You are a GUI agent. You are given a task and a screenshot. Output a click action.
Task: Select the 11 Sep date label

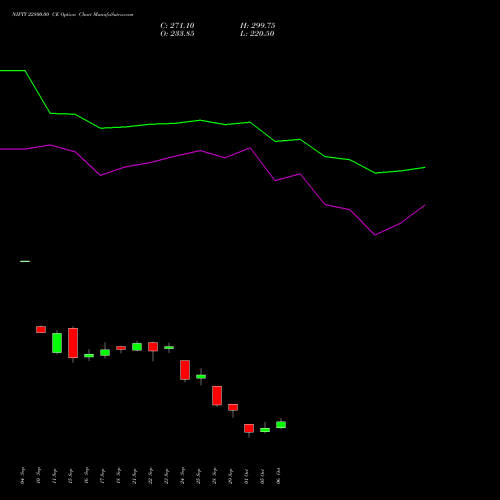point(54,476)
